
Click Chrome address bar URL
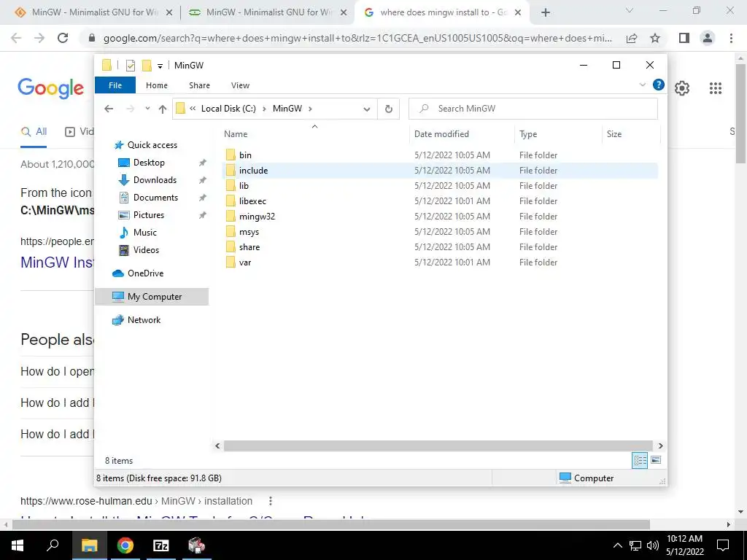click(x=357, y=38)
